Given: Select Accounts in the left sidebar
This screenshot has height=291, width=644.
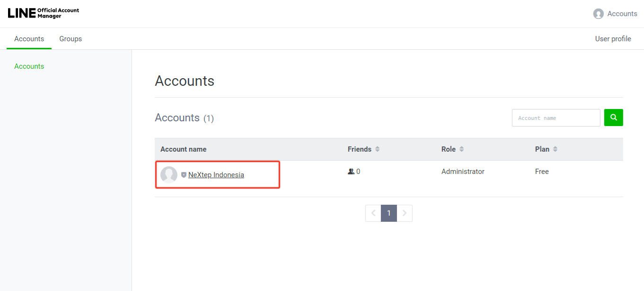Looking at the screenshot, I should tap(29, 66).
